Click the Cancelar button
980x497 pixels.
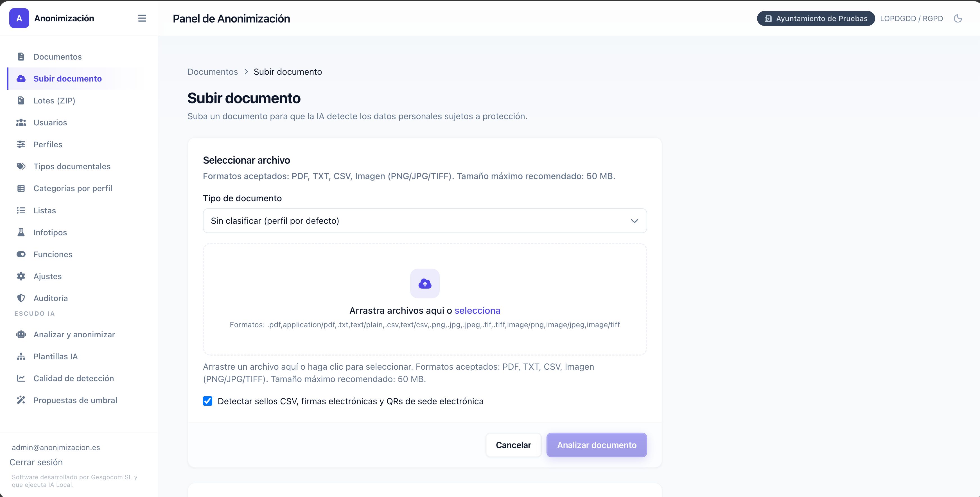point(513,445)
